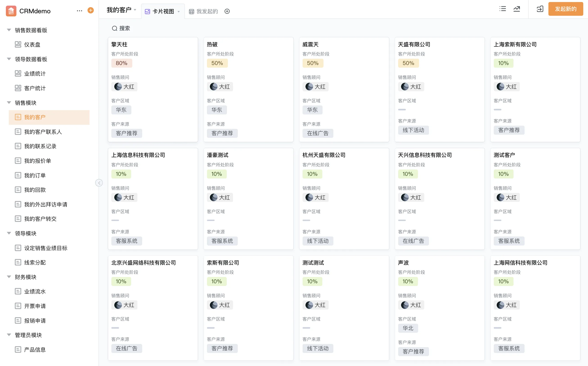Collapse the 领导模块 section
The width and height of the screenshot is (588, 366).
pos(9,233)
